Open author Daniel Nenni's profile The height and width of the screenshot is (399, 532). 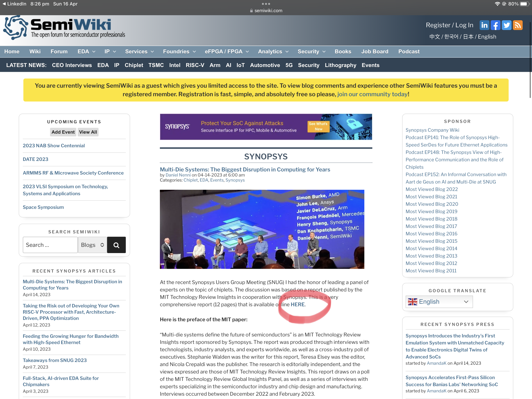pyautogui.click(x=178, y=175)
